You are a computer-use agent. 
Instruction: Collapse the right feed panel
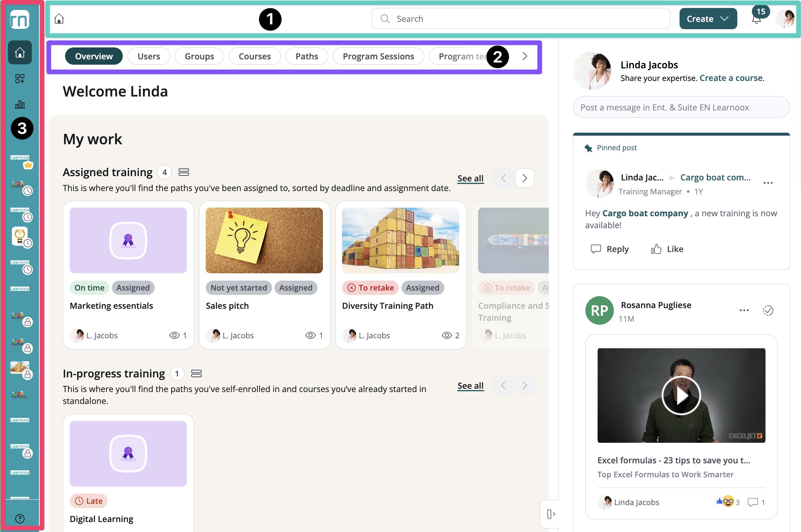(x=550, y=514)
